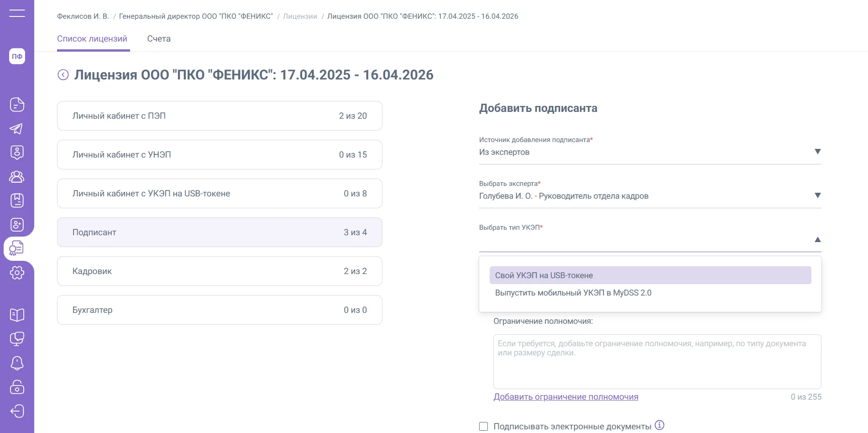Switch to the Счета tab

[159, 39]
